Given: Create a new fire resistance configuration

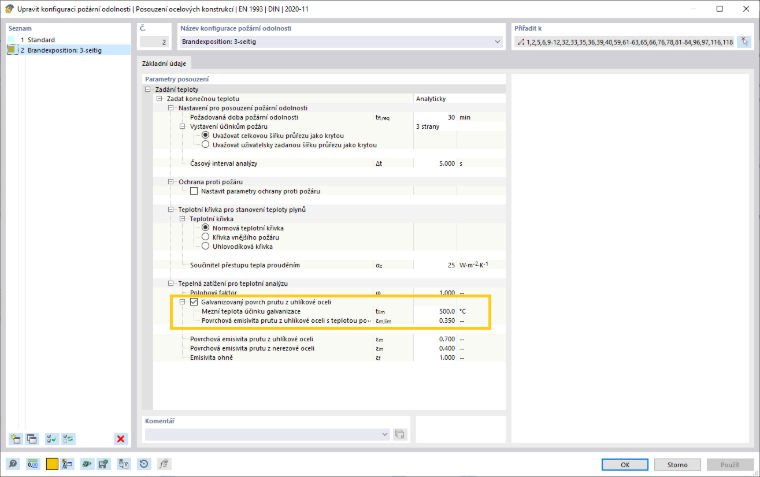Looking at the screenshot, I should click(x=16, y=439).
